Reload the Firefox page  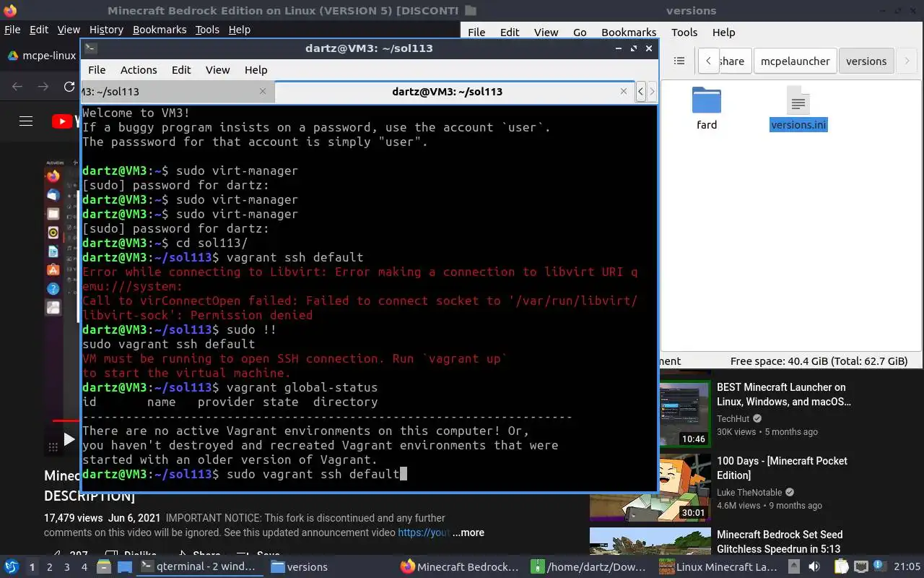(69, 87)
